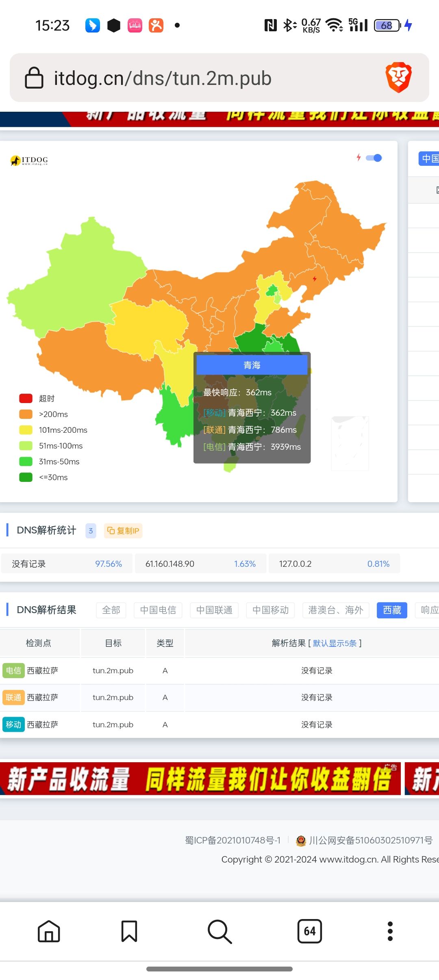Open the three-dot browser menu
Image resolution: width=439 pixels, height=980 pixels.
390,931
